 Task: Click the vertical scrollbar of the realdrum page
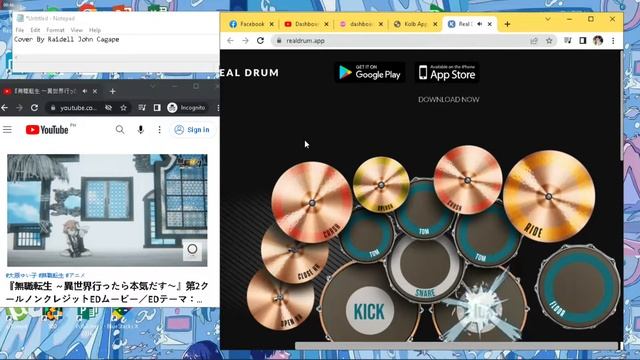click(621, 105)
